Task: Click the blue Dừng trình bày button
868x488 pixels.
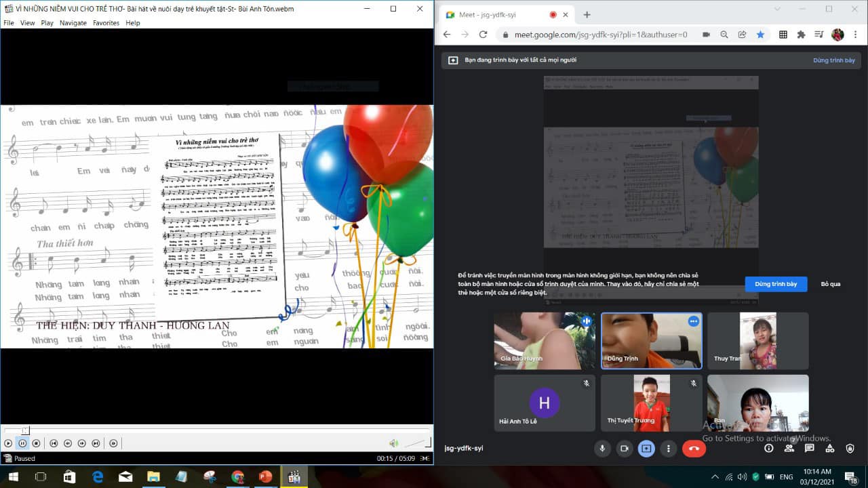Action: (x=776, y=284)
